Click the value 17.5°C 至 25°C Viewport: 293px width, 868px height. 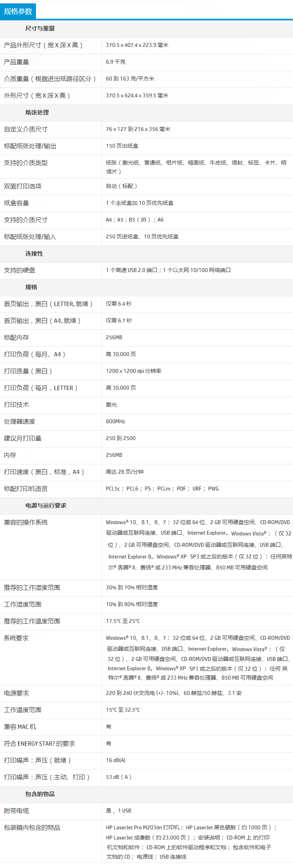click(x=123, y=621)
